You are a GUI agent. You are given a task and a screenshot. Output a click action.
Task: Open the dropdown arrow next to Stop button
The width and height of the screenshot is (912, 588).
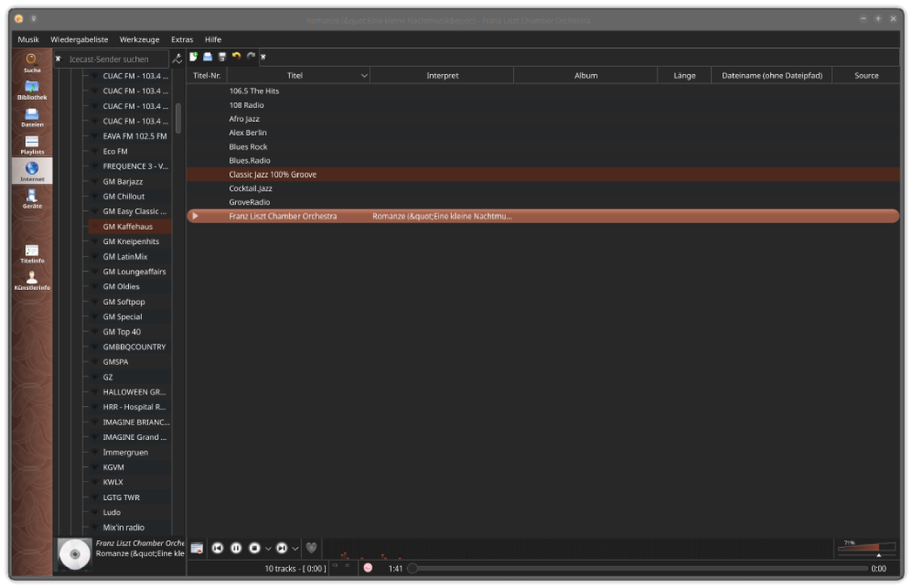point(268,549)
